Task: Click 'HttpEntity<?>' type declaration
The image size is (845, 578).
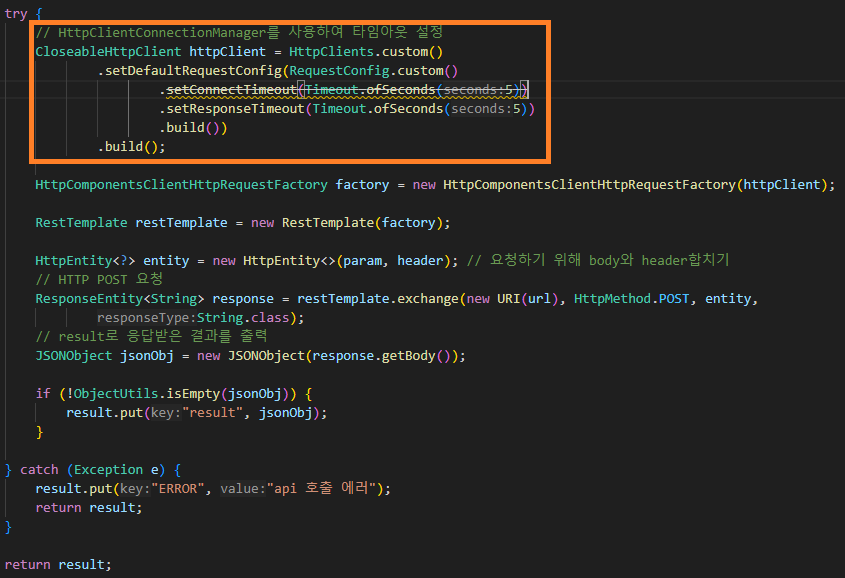Action: click(x=85, y=261)
